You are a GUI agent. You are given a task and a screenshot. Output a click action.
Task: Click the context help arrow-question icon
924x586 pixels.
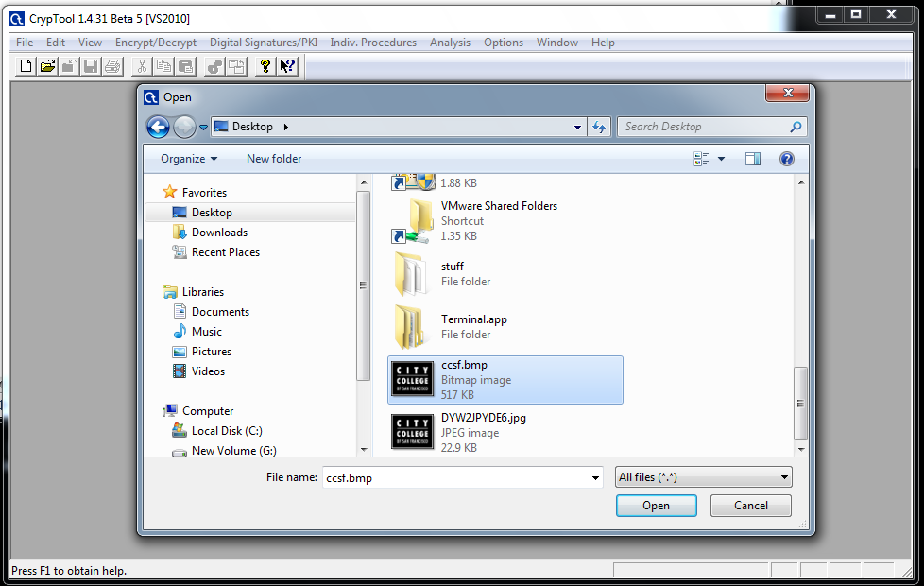coord(287,66)
